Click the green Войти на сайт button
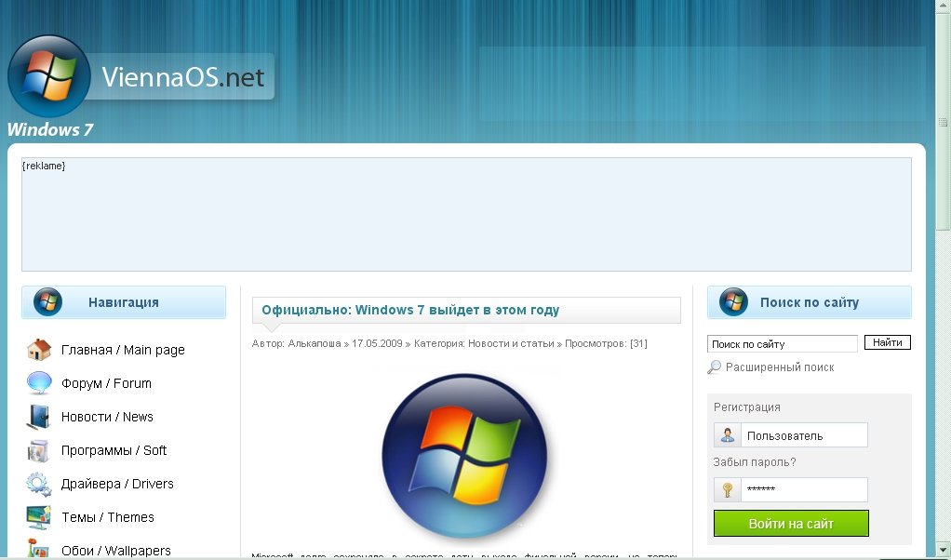 pyautogui.click(x=791, y=524)
